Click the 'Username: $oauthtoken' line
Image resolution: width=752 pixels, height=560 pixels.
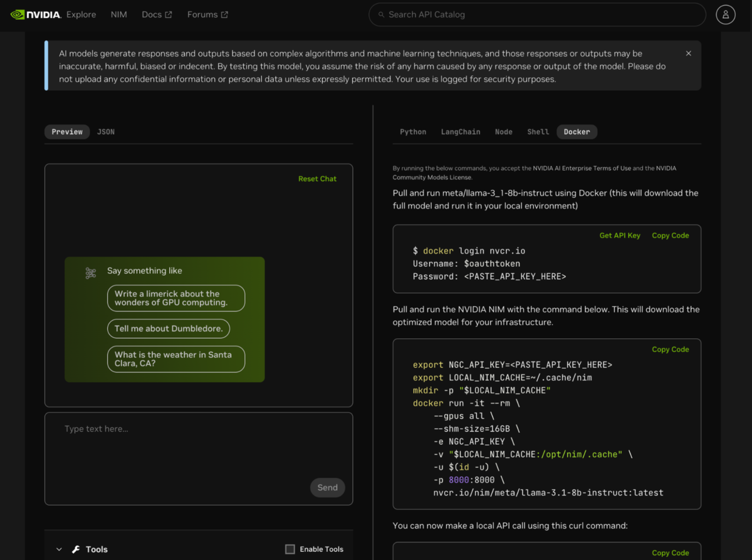point(467,264)
